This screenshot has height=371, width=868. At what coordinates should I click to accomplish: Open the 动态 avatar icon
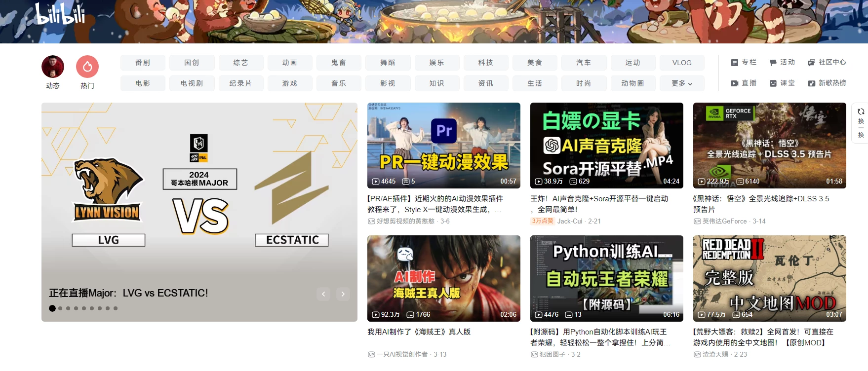[x=53, y=67]
